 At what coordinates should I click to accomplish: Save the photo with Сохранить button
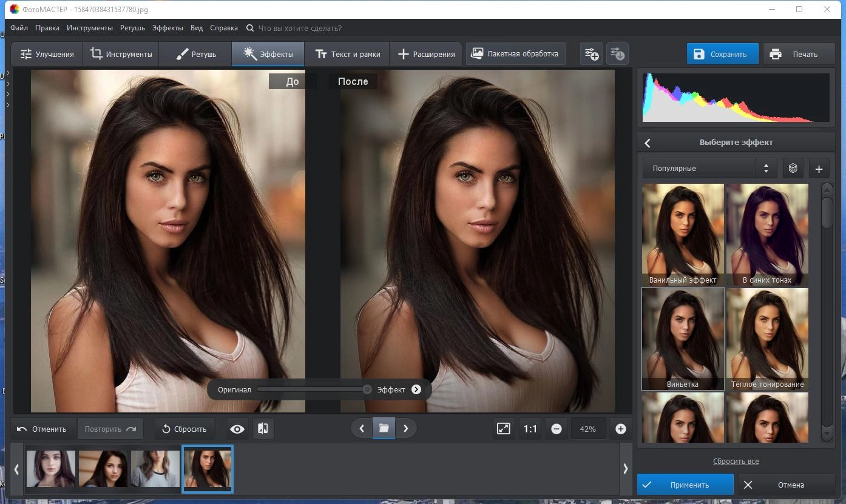722,54
